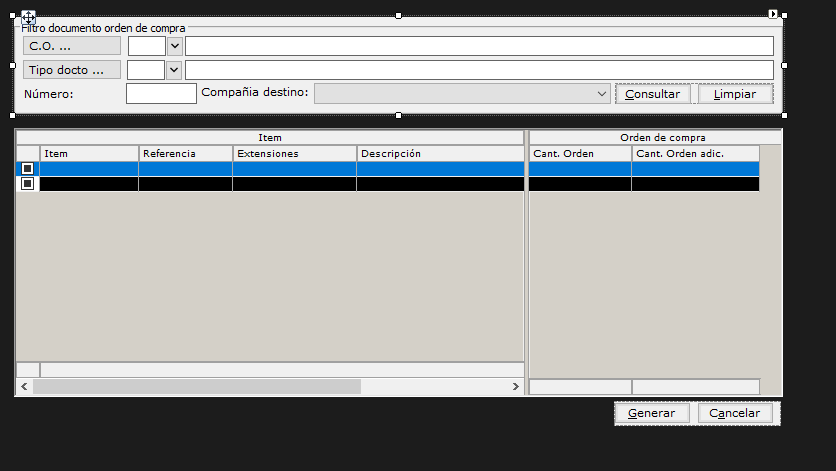Click the horizontal scrollbar thumb

(x=197, y=386)
